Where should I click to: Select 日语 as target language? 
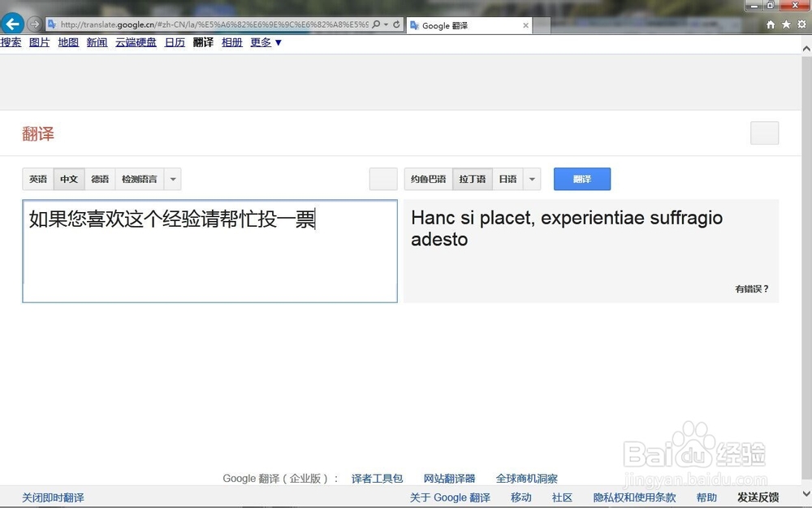click(x=508, y=180)
